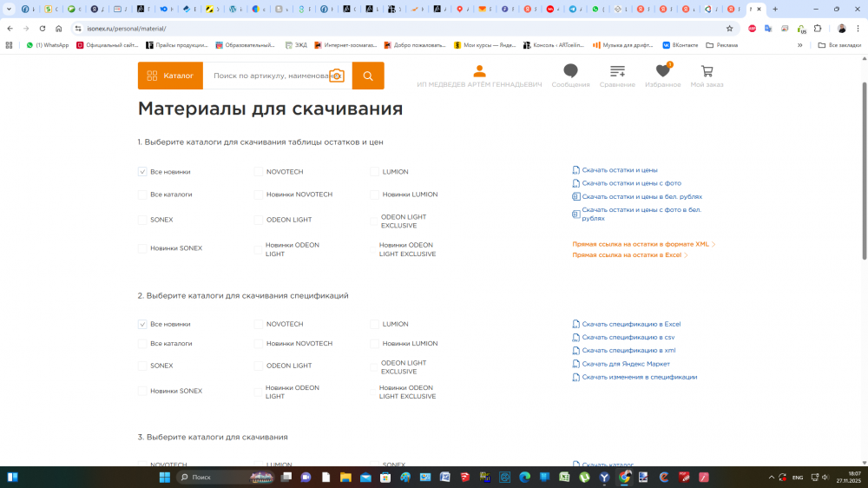Image resolution: width=868 pixels, height=488 pixels.
Task: Open the Прайсы продукции bookmark
Action: click(x=176, y=45)
